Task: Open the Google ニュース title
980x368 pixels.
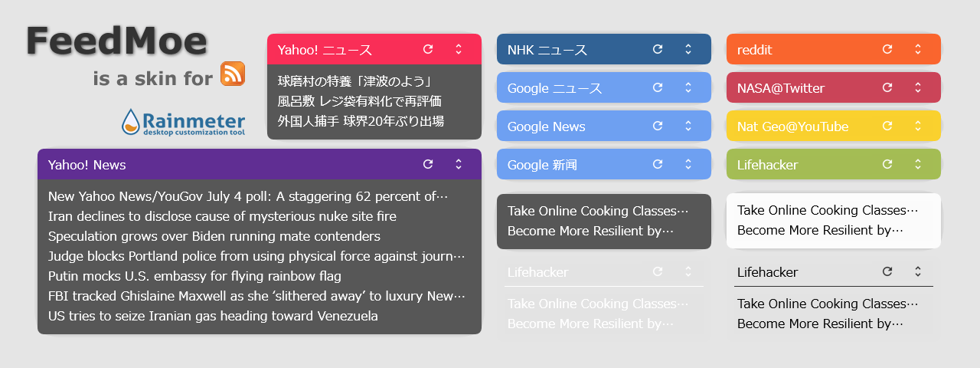Action: 555,88
